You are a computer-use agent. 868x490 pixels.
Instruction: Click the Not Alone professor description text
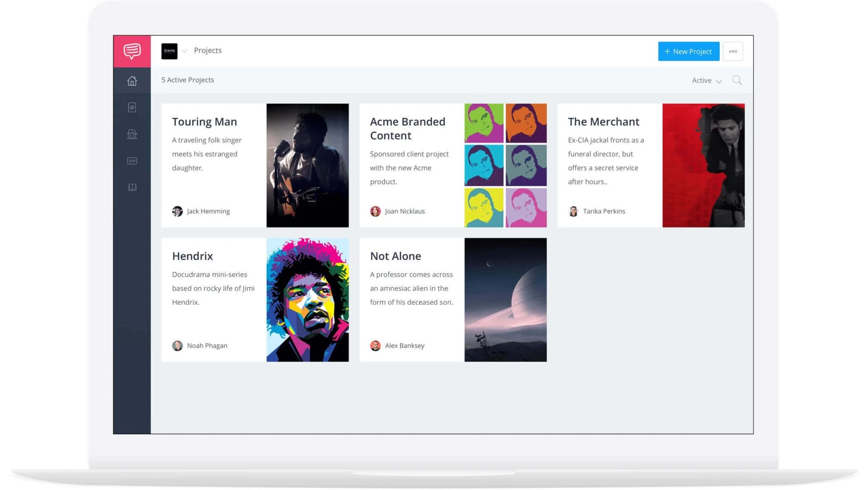[411, 288]
